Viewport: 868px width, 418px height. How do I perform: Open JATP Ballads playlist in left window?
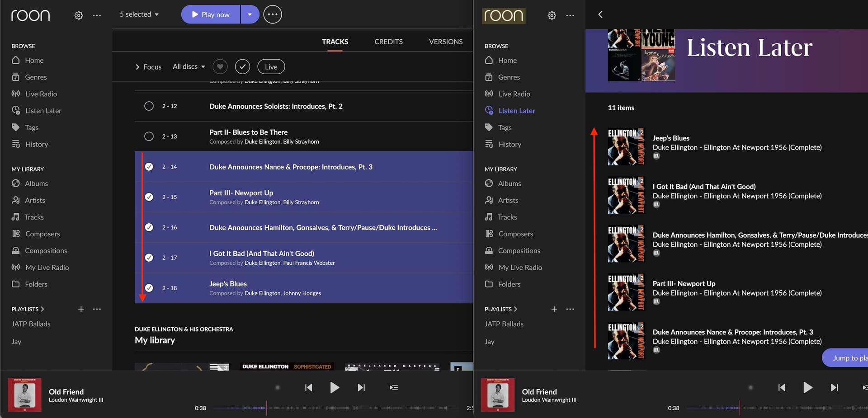[x=31, y=324]
